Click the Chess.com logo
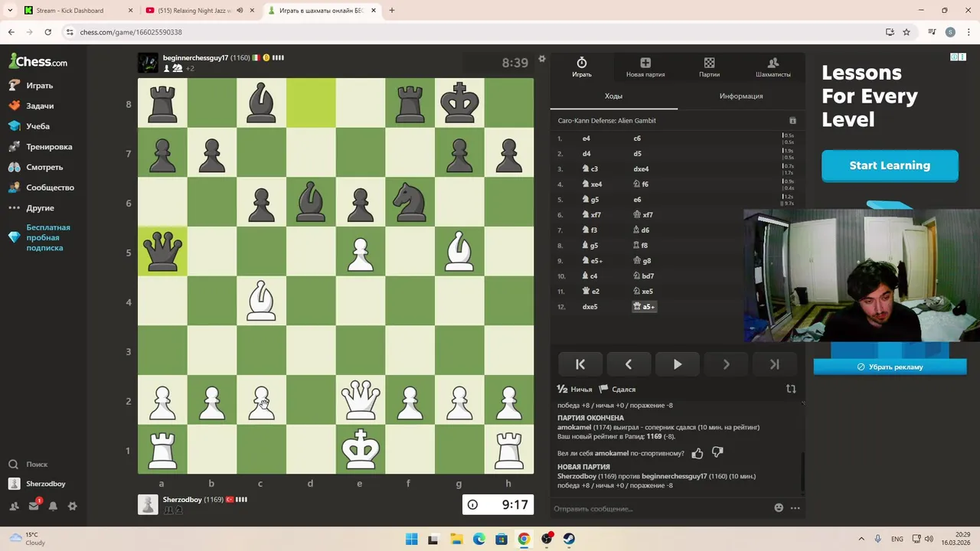Viewport: 980px width, 551px height. tap(38, 61)
